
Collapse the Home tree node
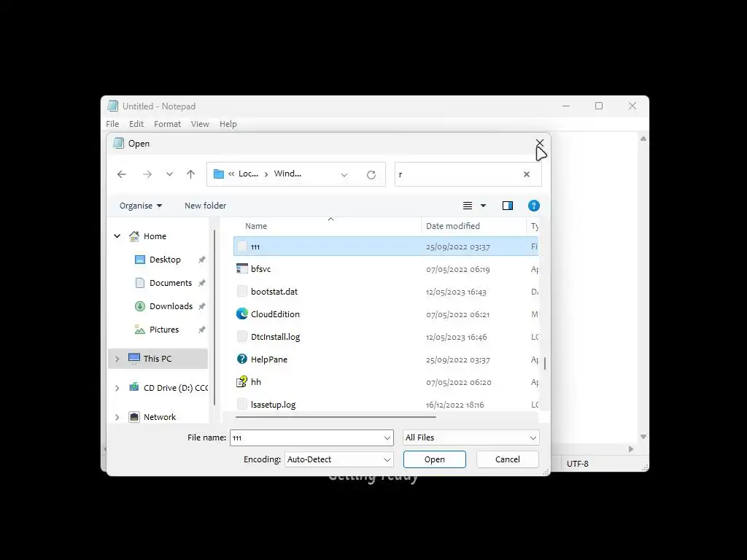pyautogui.click(x=117, y=236)
